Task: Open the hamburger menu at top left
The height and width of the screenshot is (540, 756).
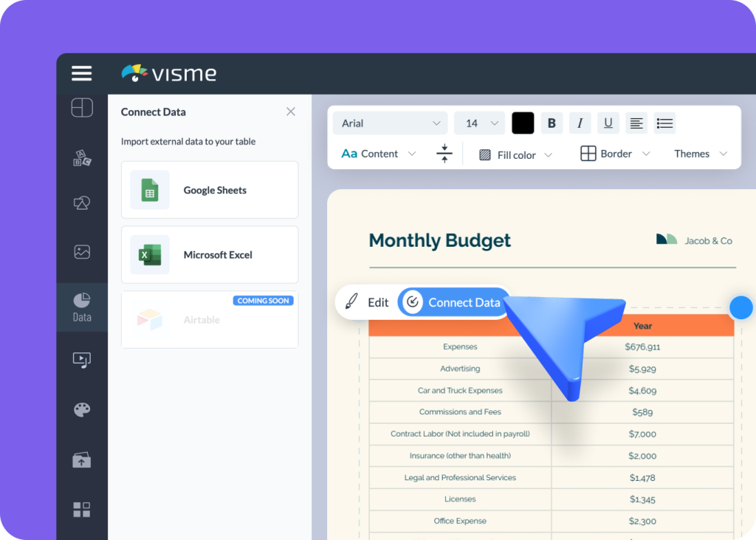Action: click(x=81, y=73)
